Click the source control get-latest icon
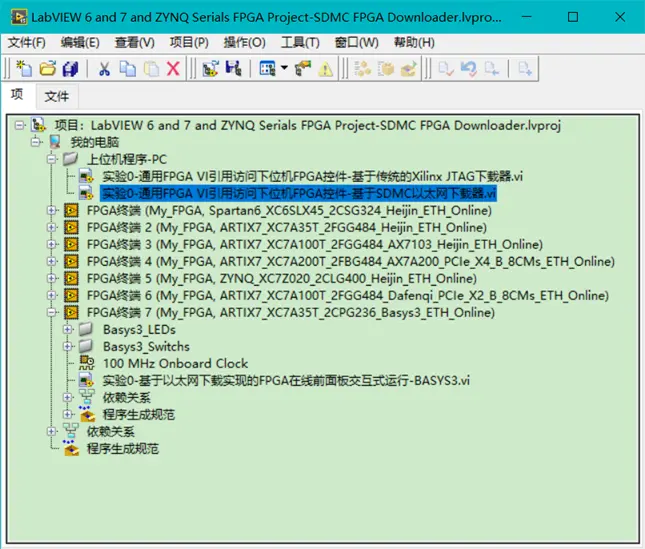Screen dimensions: 645x549 (492, 68)
